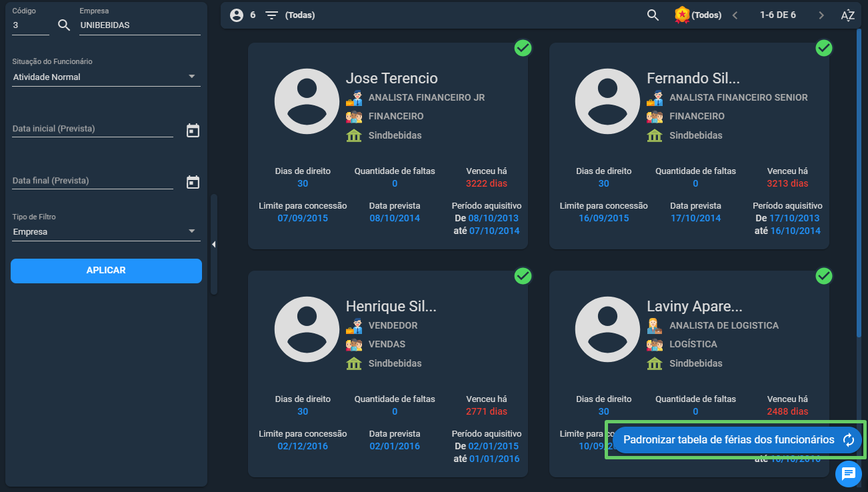Click the APLICAR button
868x492 pixels.
click(106, 271)
